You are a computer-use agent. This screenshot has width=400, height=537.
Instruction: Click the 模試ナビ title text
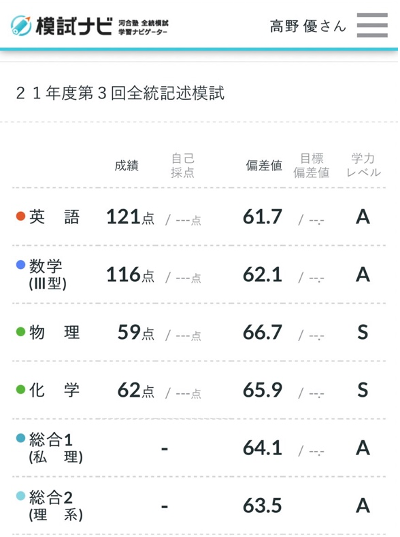[x=74, y=26]
